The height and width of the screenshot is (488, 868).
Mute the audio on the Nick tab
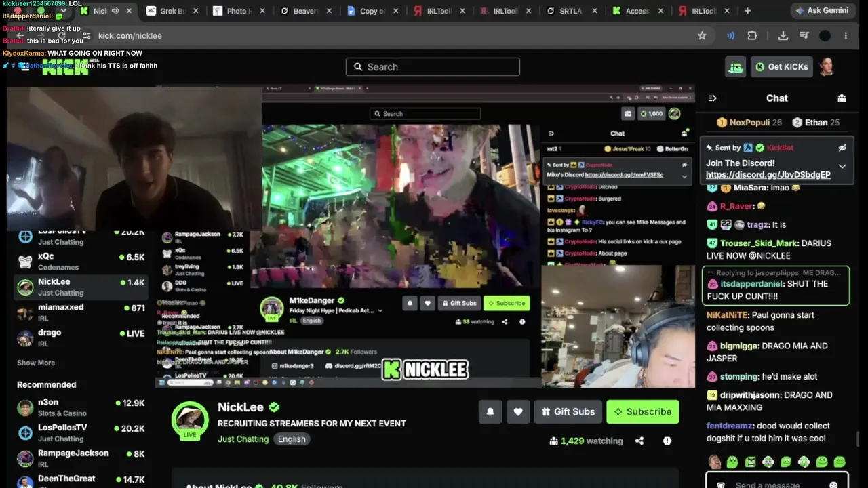115,11
